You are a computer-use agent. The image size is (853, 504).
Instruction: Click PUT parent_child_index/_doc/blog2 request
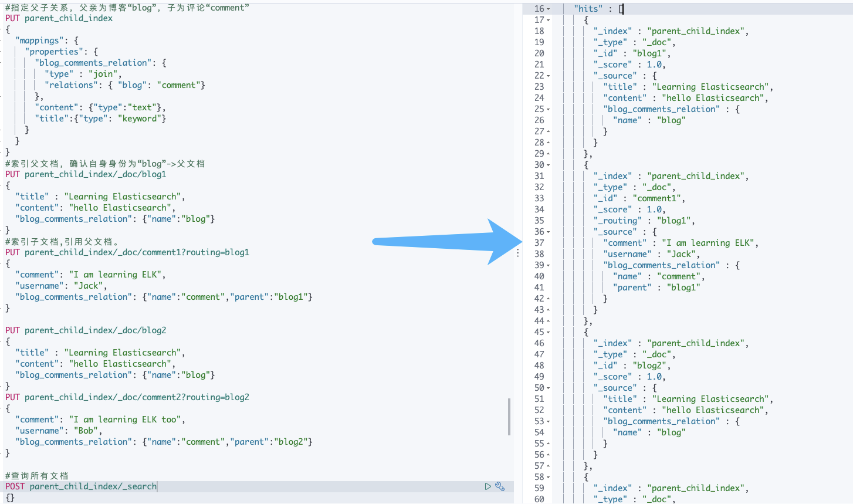coord(86,330)
